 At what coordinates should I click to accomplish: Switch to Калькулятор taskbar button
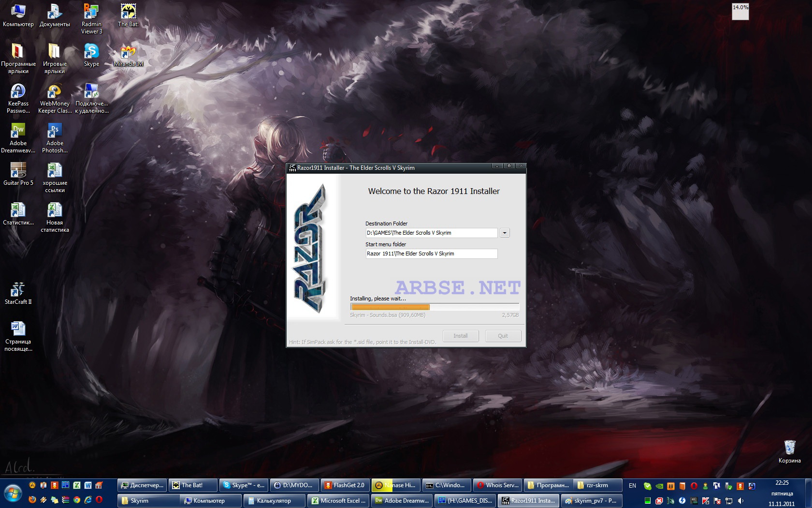(274, 501)
